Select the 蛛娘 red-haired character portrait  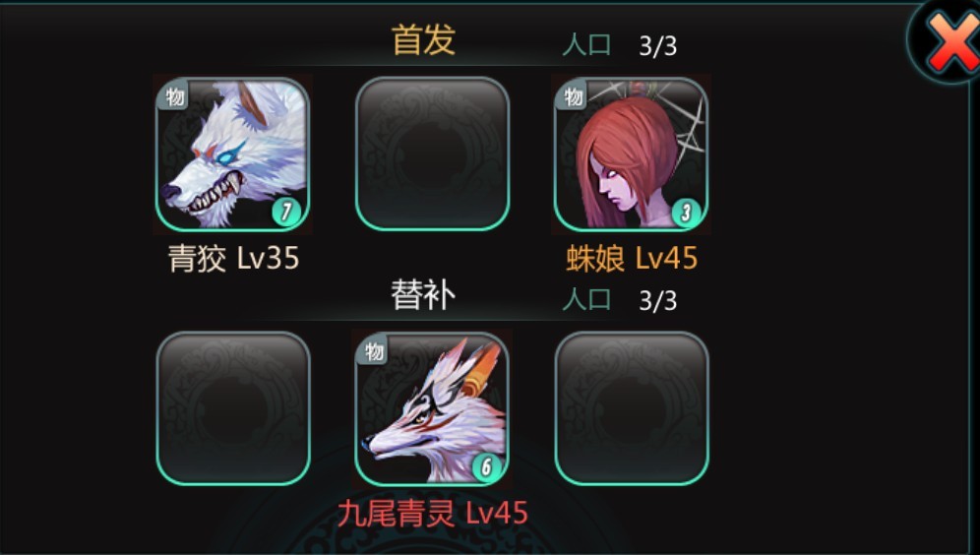coord(632,154)
